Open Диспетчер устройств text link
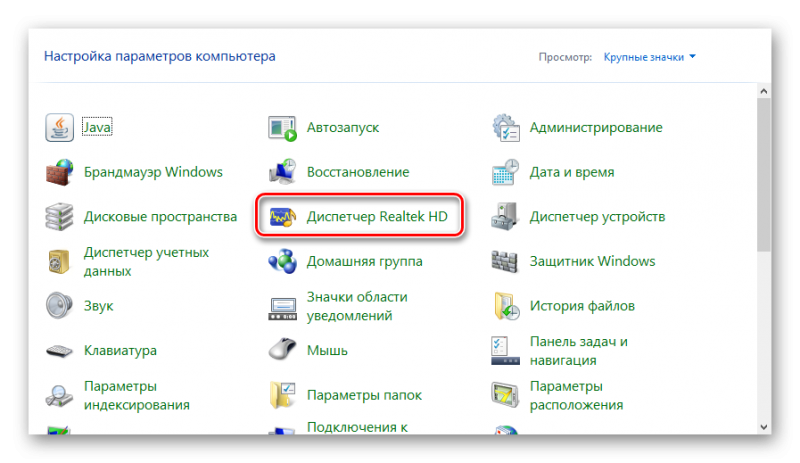 click(x=597, y=217)
